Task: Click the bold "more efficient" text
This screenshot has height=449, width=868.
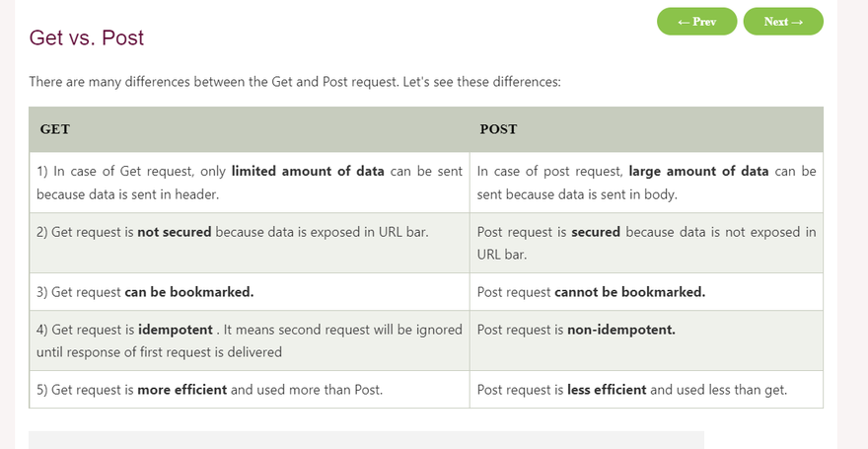Action: tap(181, 390)
